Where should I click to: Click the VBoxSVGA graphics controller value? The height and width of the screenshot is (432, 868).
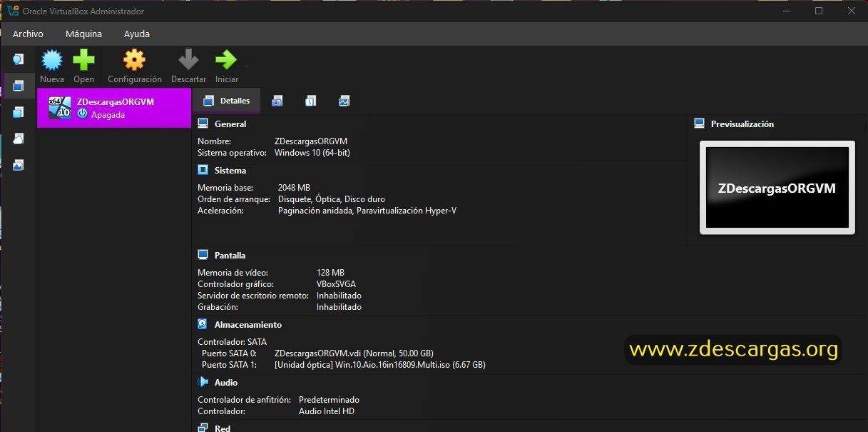pos(335,284)
